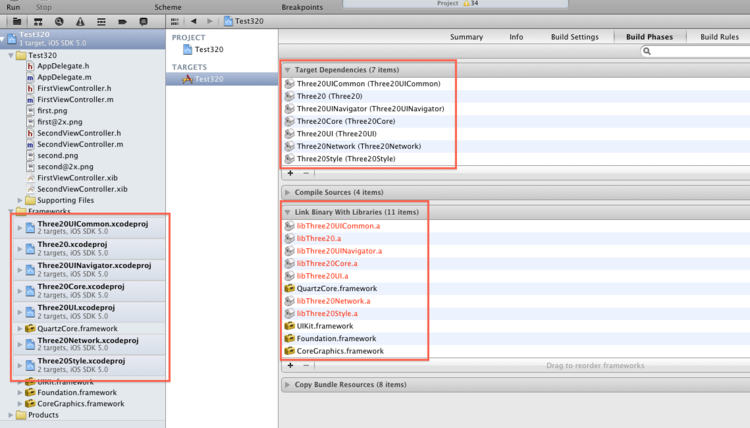Select QuartzCore.framework in navigator
Image resolution: width=750 pixels, height=428 pixels.
[77, 329]
